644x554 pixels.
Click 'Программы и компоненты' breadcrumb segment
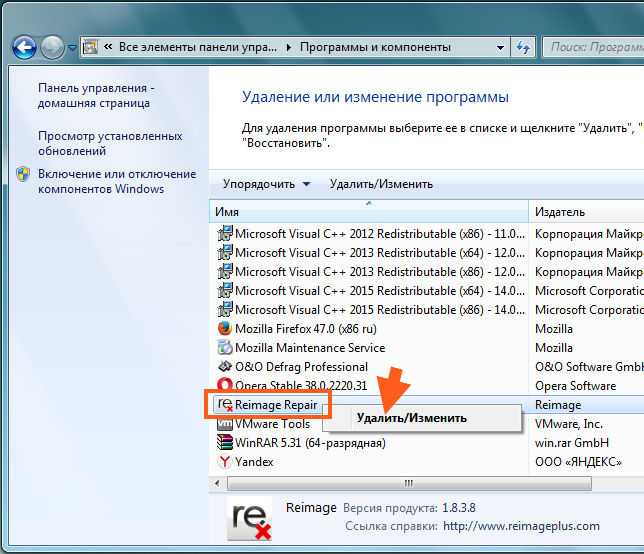click(x=375, y=47)
